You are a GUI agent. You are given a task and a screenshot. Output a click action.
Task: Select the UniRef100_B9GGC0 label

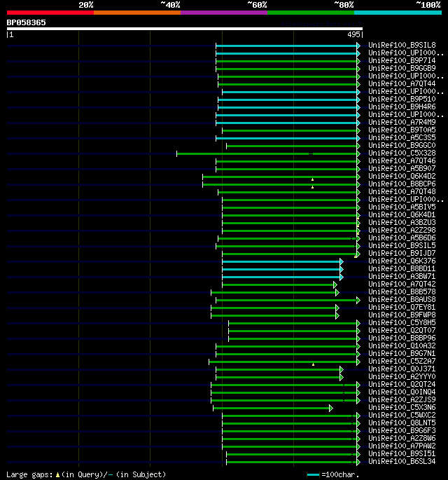point(402,146)
